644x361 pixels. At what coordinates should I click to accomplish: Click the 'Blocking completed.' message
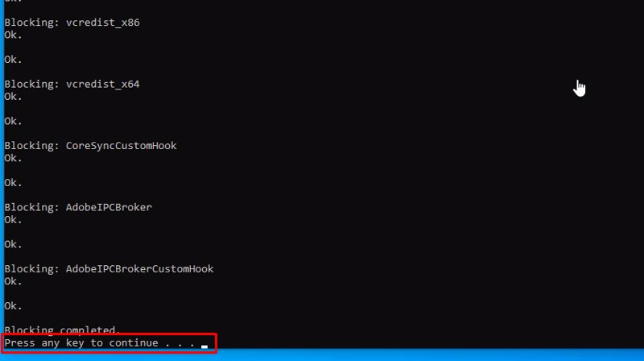click(x=62, y=330)
